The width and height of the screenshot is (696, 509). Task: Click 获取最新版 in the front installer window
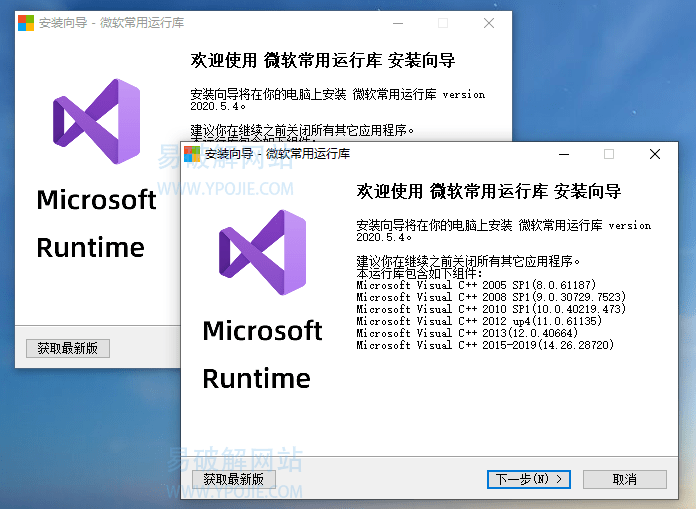point(233,479)
